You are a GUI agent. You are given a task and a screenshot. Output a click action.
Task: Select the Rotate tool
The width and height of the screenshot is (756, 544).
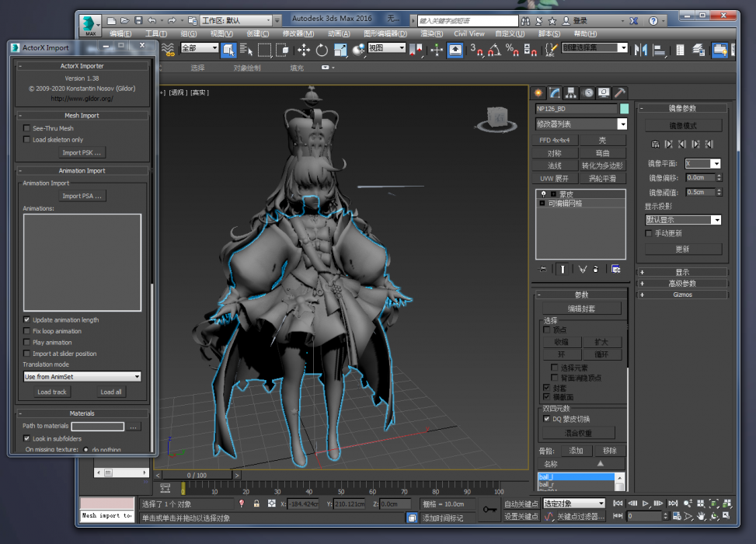(322, 50)
